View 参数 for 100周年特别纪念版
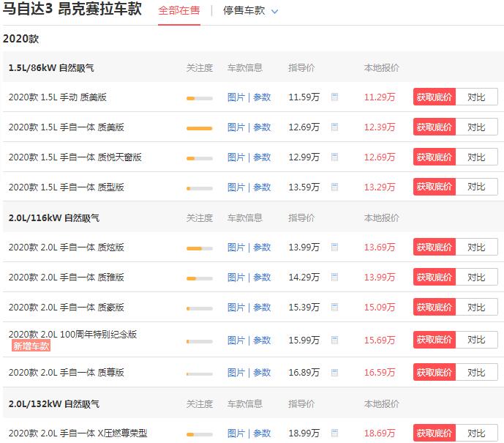Viewport: 504px width, 443px height. (262, 340)
